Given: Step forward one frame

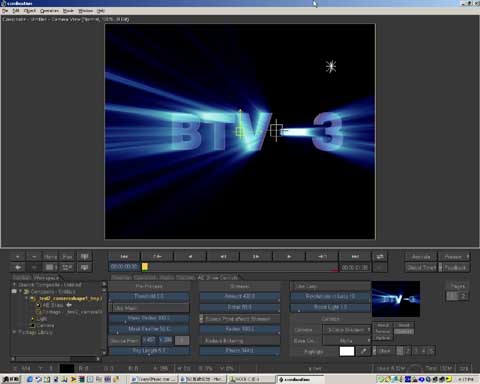Looking at the screenshot, I should click(x=256, y=256).
